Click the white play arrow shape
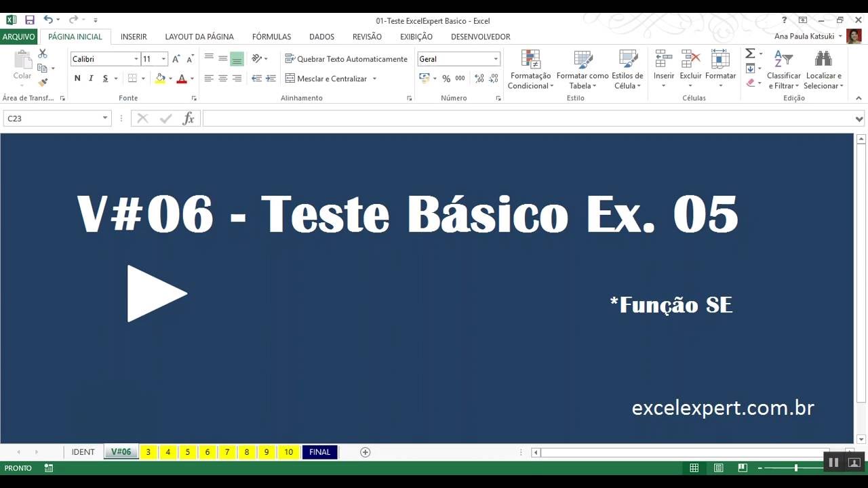This screenshot has width=868, height=488. [x=157, y=293]
